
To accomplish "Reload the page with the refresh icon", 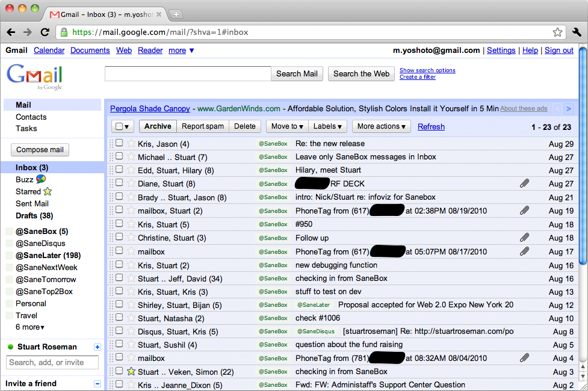I will pyautogui.click(x=45, y=32).
